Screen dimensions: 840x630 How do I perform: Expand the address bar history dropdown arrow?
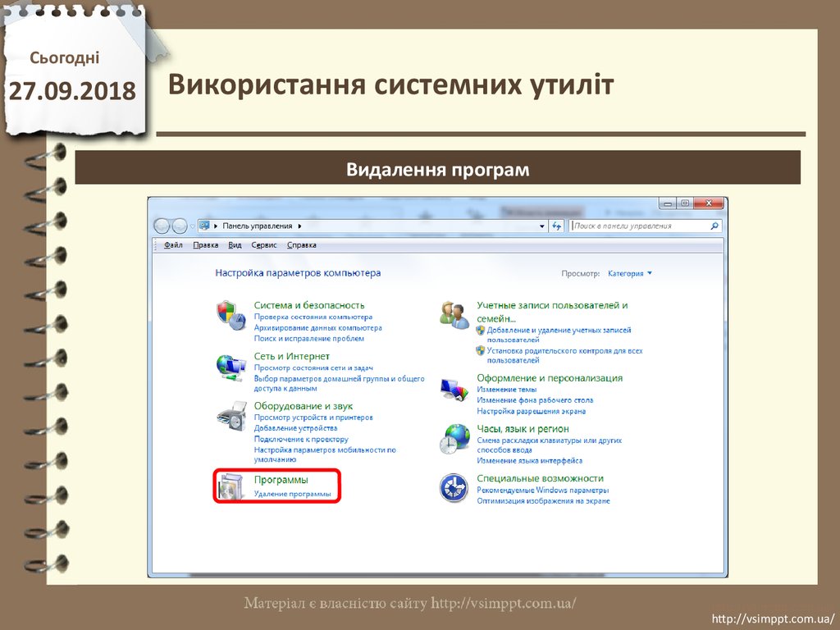(x=542, y=226)
